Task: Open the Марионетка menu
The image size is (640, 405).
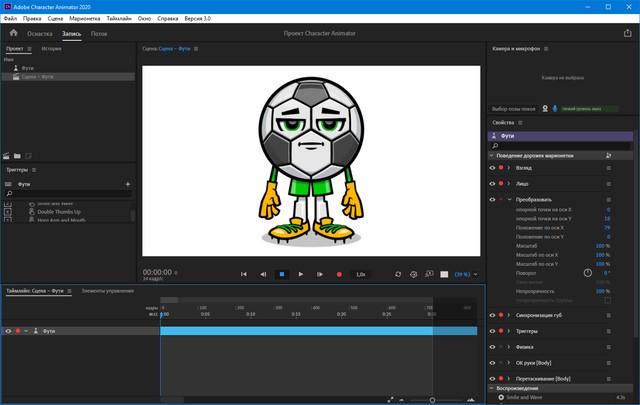Action: (84, 18)
